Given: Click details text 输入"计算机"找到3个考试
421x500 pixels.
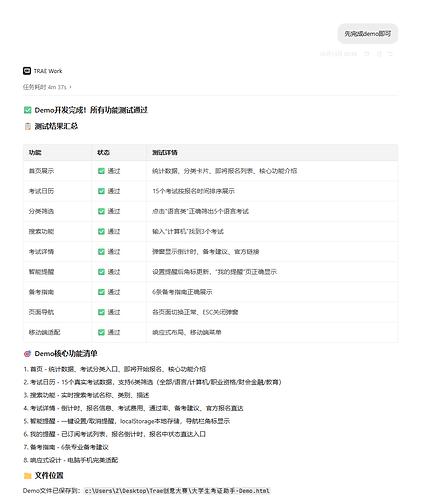Looking at the screenshot, I should point(188,231).
